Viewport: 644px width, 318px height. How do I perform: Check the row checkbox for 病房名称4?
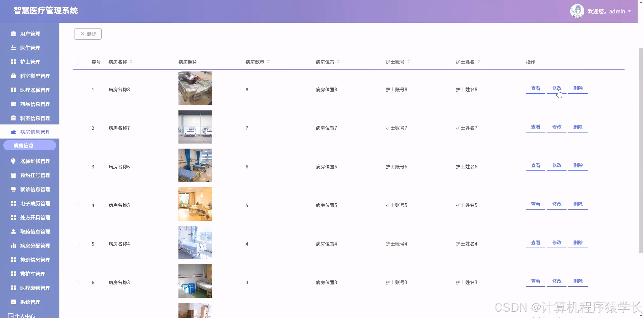77,244
